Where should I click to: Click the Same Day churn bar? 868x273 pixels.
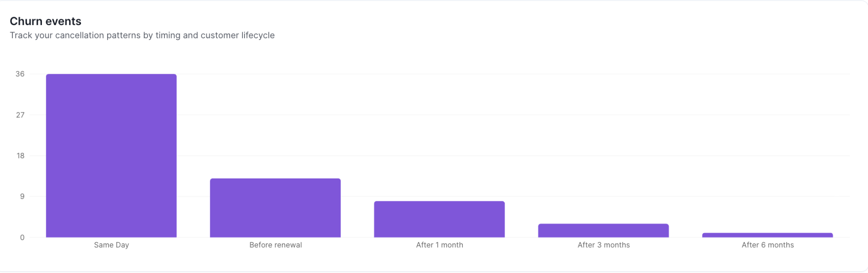tap(111, 156)
